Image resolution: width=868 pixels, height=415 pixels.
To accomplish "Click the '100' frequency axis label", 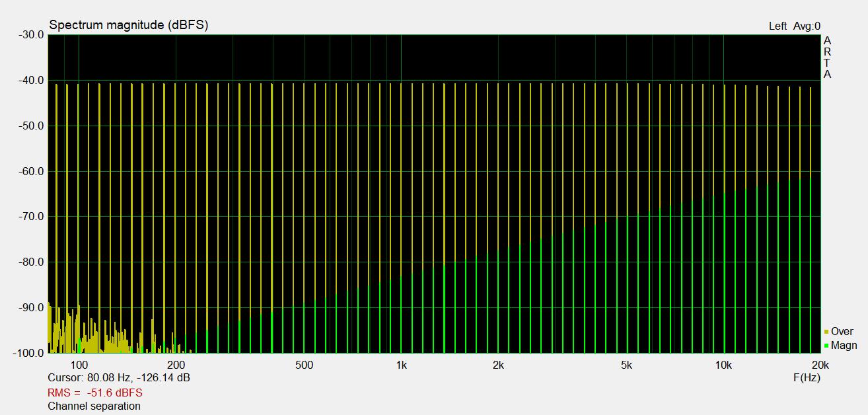I will click(79, 365).
